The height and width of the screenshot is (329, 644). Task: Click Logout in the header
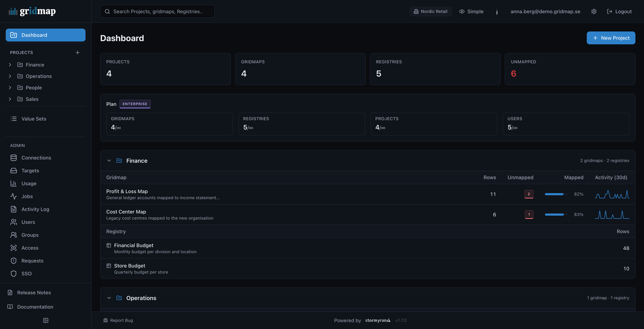(619, 11)
